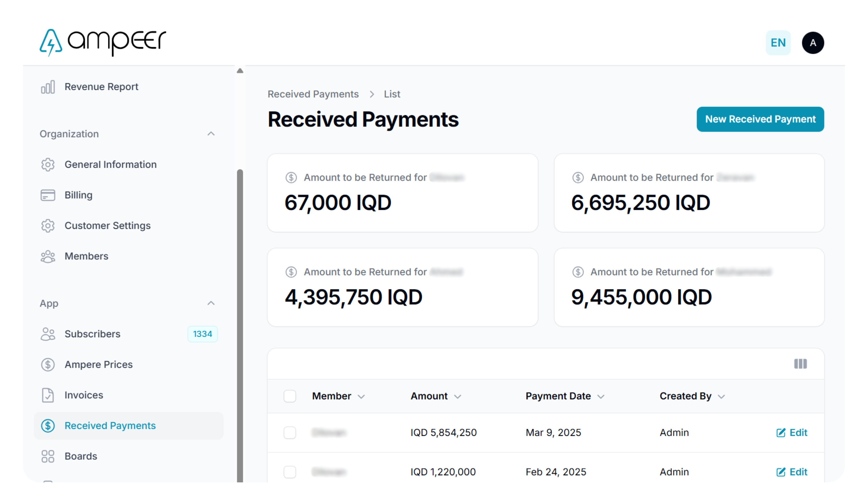Screen dimensions: 868x503
Task: Collapse the Organization section
Action: click(211, 134)
